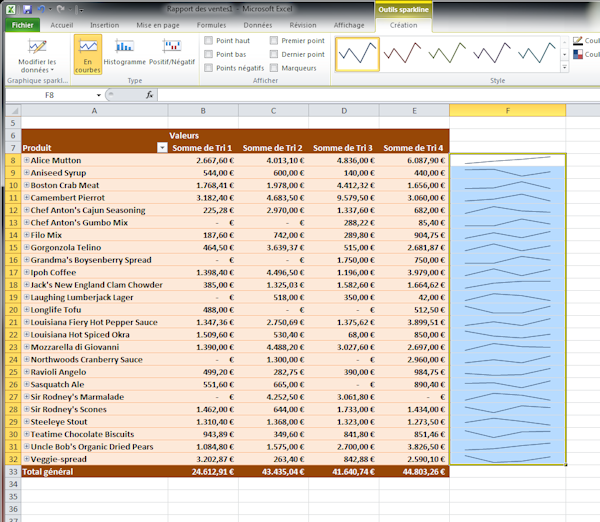
Task: Pick the second sparkline style thumbnail
Action: tap(409, 53)
